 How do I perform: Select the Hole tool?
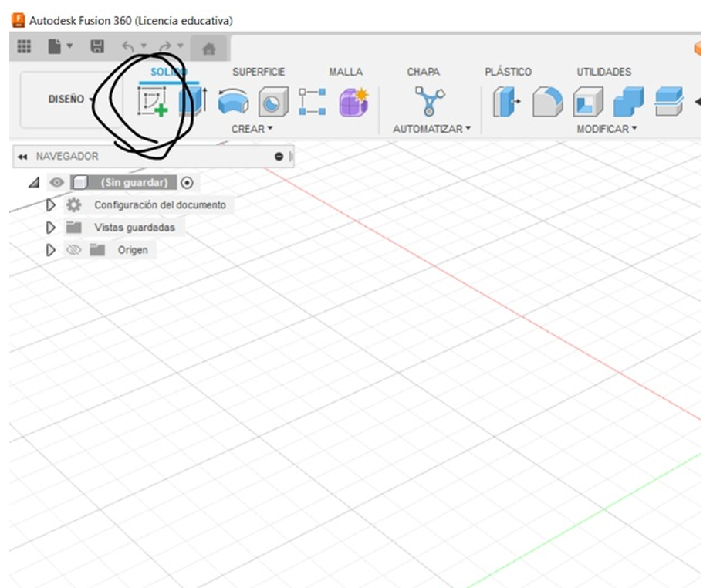point(273,102)
